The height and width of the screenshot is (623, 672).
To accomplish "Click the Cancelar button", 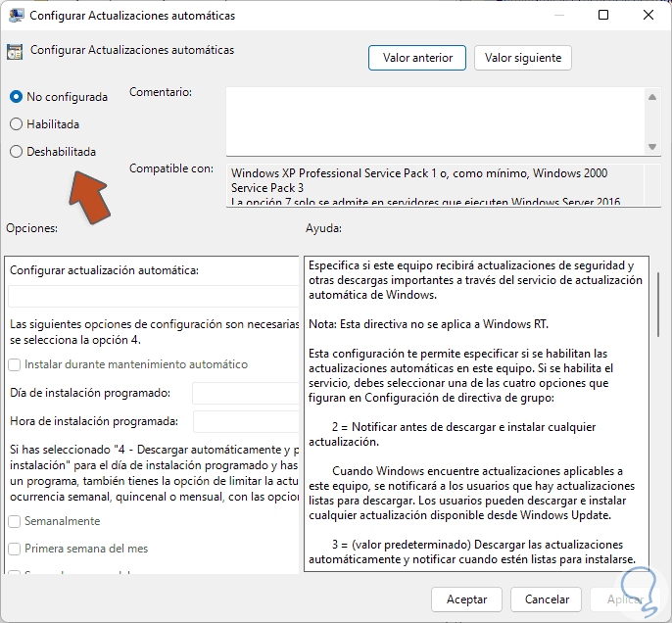I will [x=547, y=599].
